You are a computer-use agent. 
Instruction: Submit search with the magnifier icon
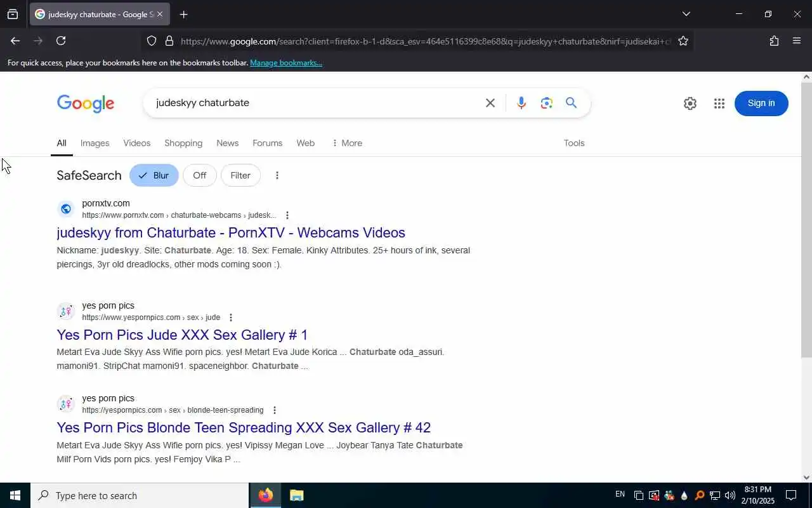[571, 103]
